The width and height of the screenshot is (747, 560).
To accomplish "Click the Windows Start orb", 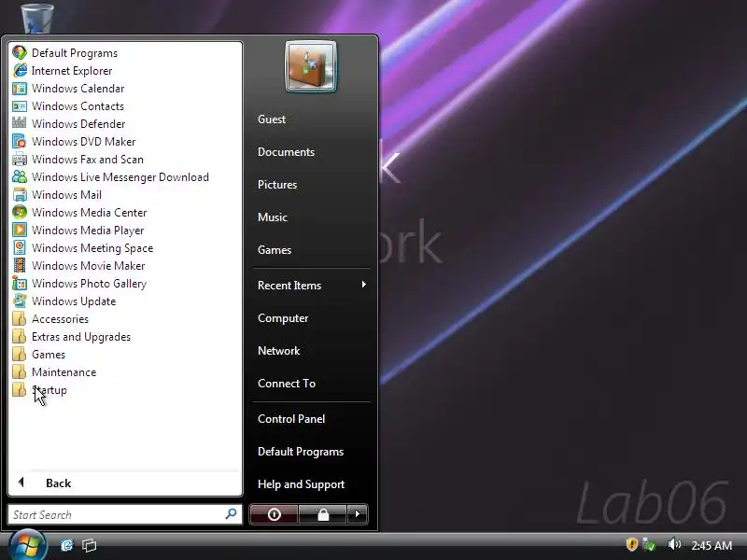I will pyautogui.click(x=28, y=545).
